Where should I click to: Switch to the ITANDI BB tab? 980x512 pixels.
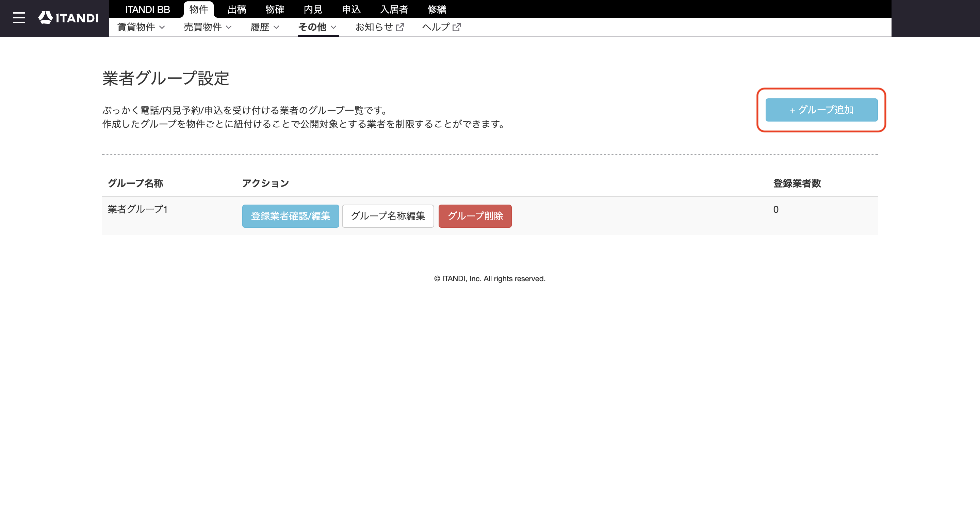(147, 9)
